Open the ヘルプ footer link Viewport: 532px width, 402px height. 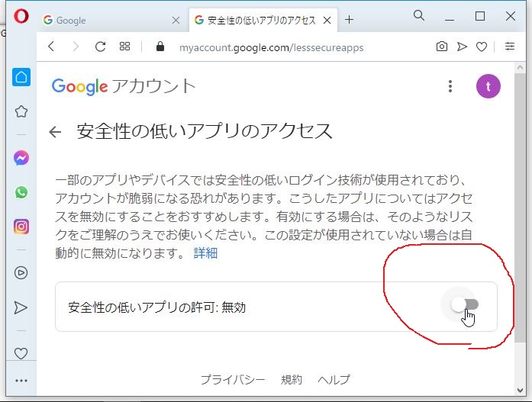[x=334, y=380]
